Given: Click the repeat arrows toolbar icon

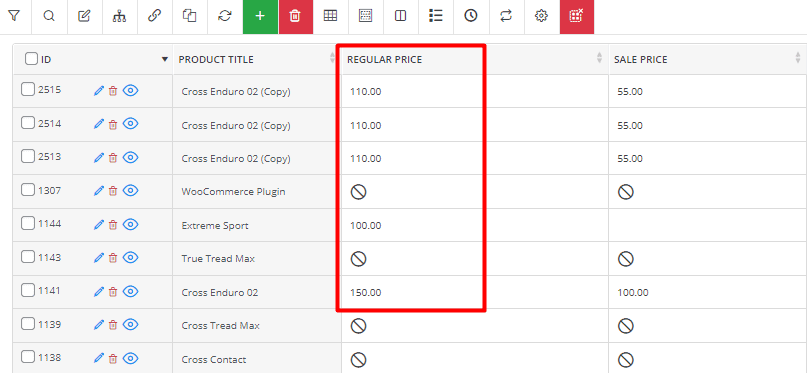Looking at the screenshot, I should tap(506, 16).
